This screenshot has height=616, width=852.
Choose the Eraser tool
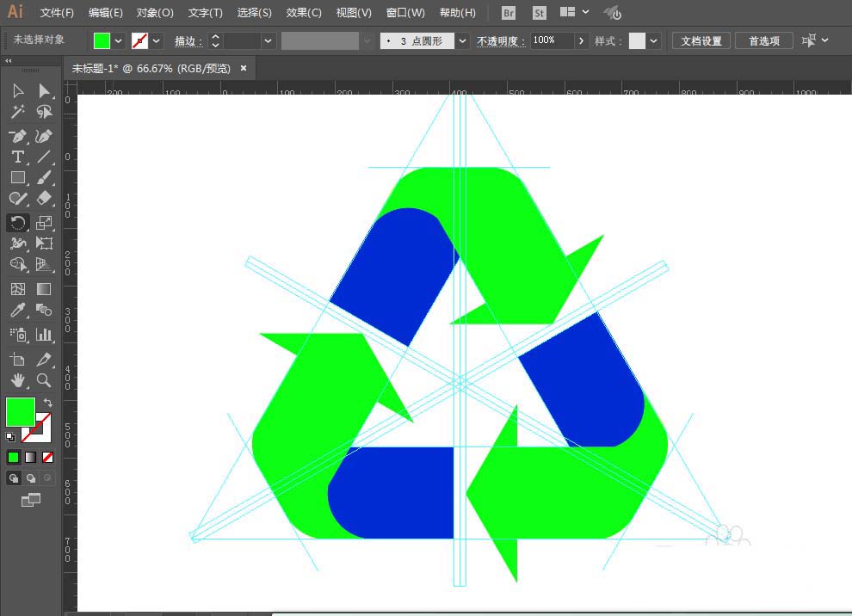pyautogui.click(x=44, y=199)
